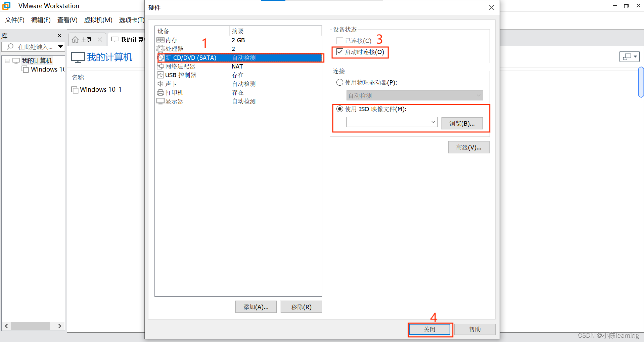Toggle the 启动时连接(O) checkbox
The width and height of the screenshot is (644, 342).
[x=340, y=52]
